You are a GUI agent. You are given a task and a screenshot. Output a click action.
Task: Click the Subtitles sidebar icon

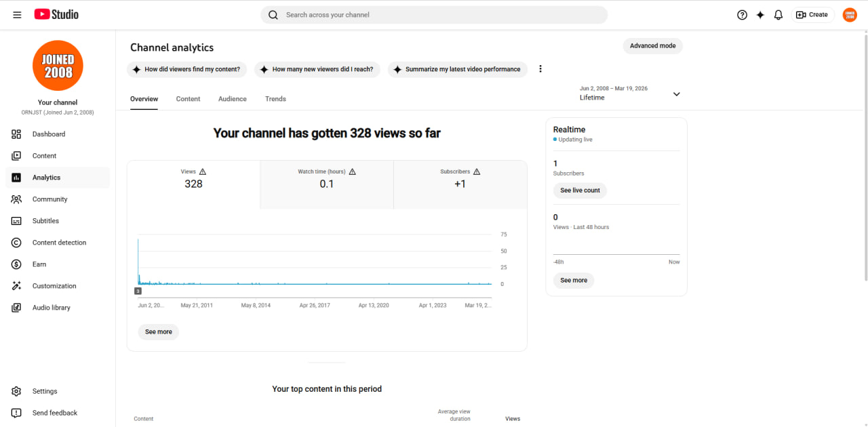click(17, 221)
